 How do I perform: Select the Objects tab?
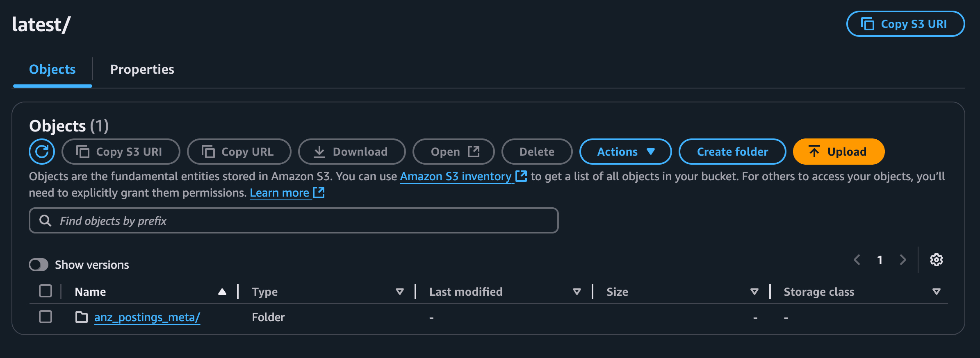(x=52, y=69)
